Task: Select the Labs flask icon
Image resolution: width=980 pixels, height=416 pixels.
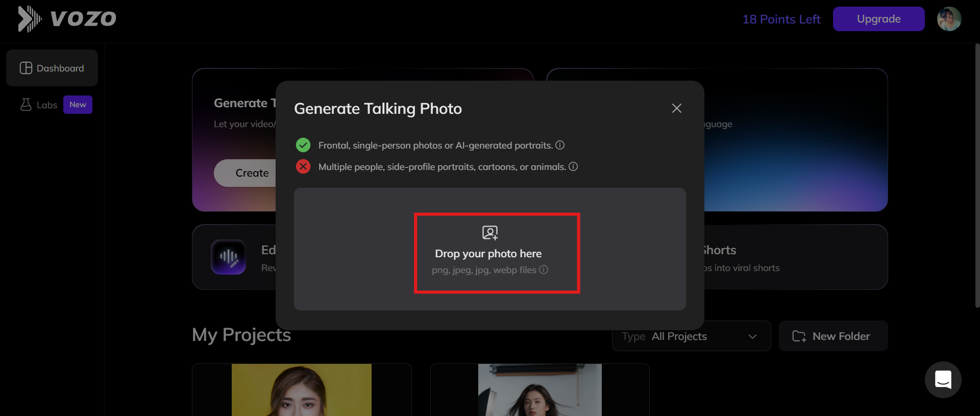Action: [27, 105]
